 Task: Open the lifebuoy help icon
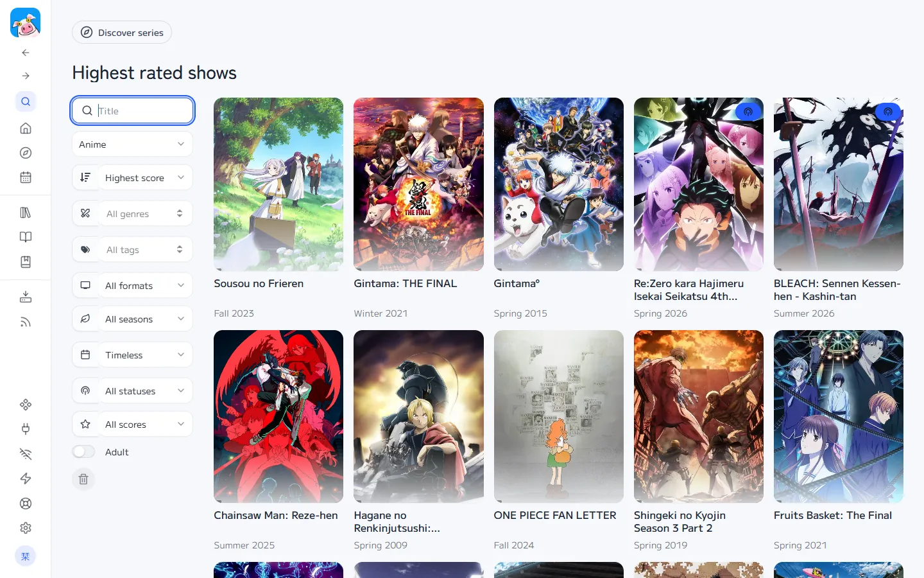point(26,504)
